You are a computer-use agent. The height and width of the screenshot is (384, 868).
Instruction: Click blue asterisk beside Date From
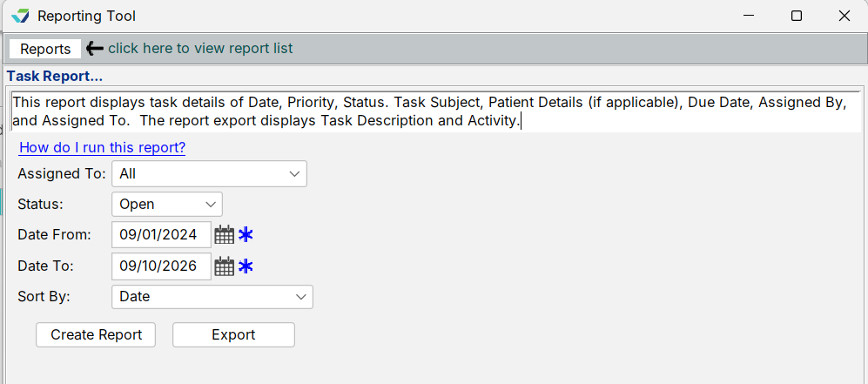[x=246, y=234]
